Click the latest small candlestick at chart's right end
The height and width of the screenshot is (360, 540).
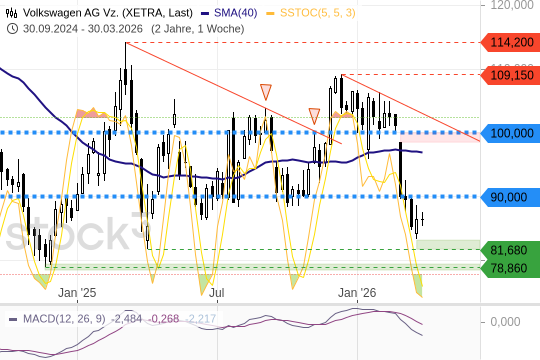point(422,219)
